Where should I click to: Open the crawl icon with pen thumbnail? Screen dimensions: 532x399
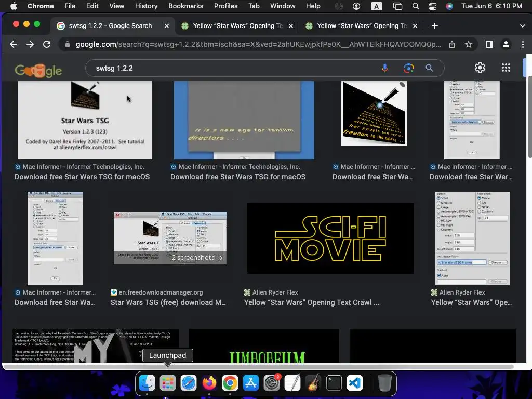(374, 113)
